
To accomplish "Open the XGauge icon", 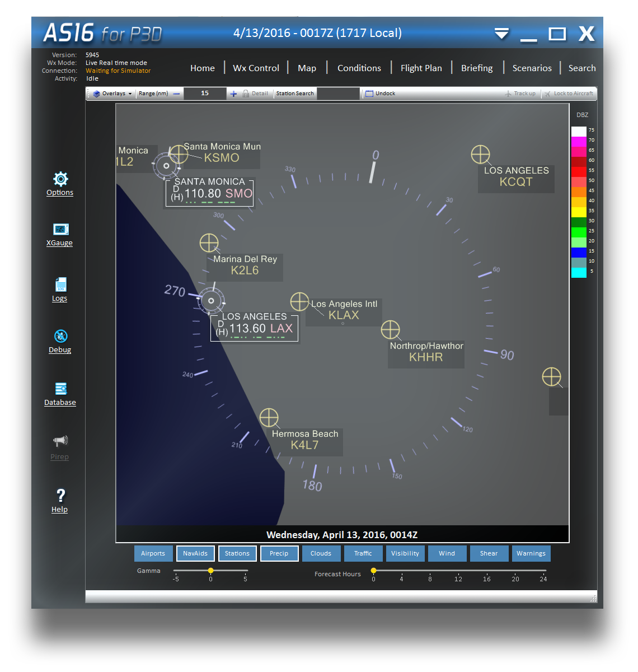I will point(60,229).
